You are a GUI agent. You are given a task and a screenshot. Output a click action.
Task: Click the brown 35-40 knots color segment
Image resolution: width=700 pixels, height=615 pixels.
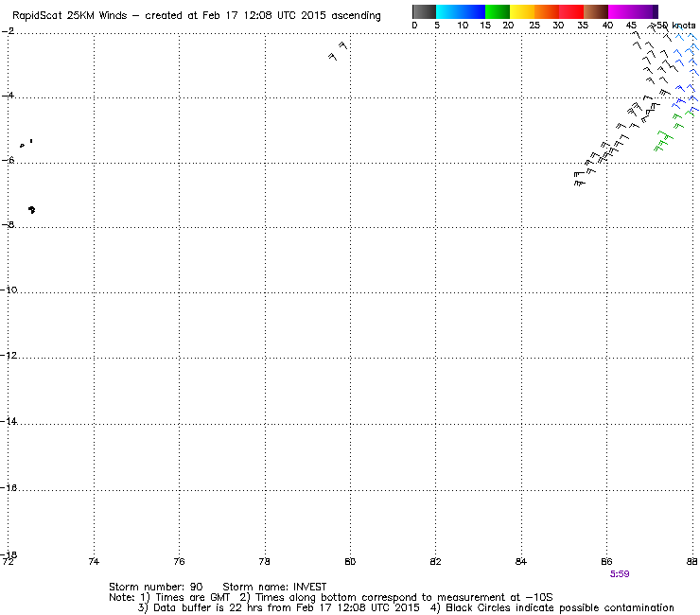click(596, 11)
